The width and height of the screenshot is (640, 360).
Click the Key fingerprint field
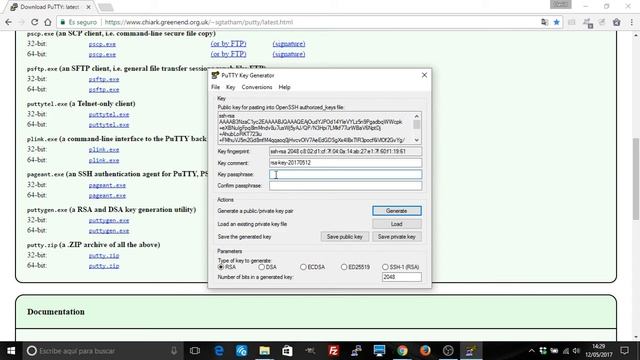[x=345, y=151]
